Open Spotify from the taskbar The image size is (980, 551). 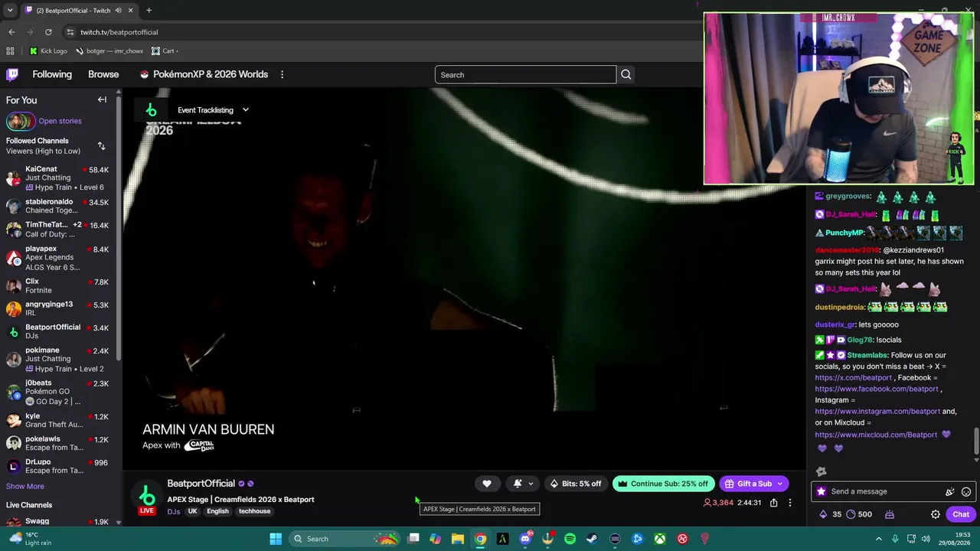(x=570, y=539)
